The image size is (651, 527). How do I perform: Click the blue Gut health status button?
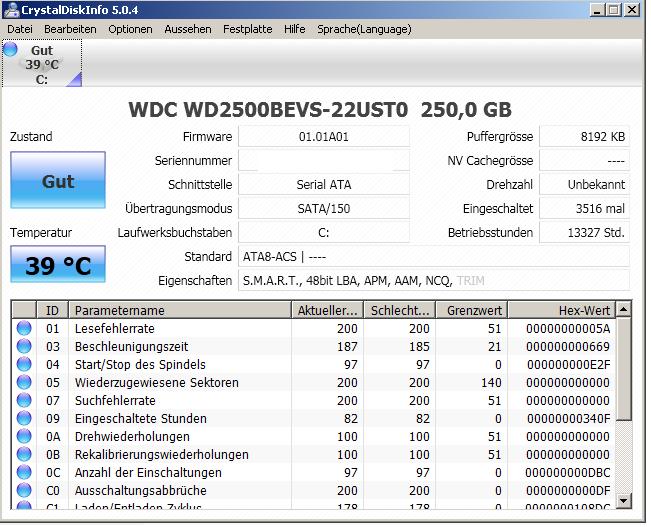coord(58,180)
